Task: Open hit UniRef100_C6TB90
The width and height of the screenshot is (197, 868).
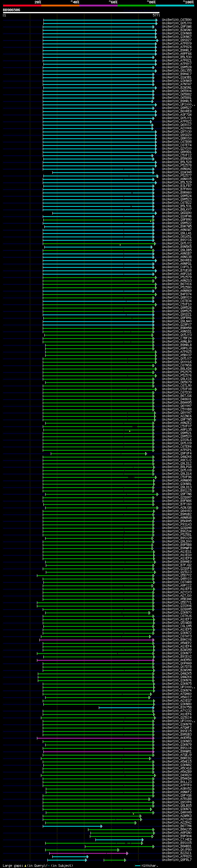Action: 177,20
